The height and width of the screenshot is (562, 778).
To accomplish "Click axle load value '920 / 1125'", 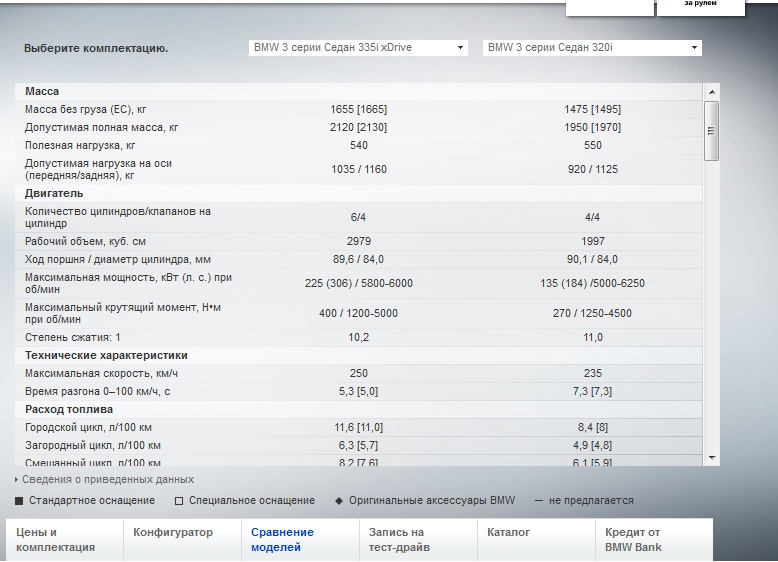I will pos(593,169).
